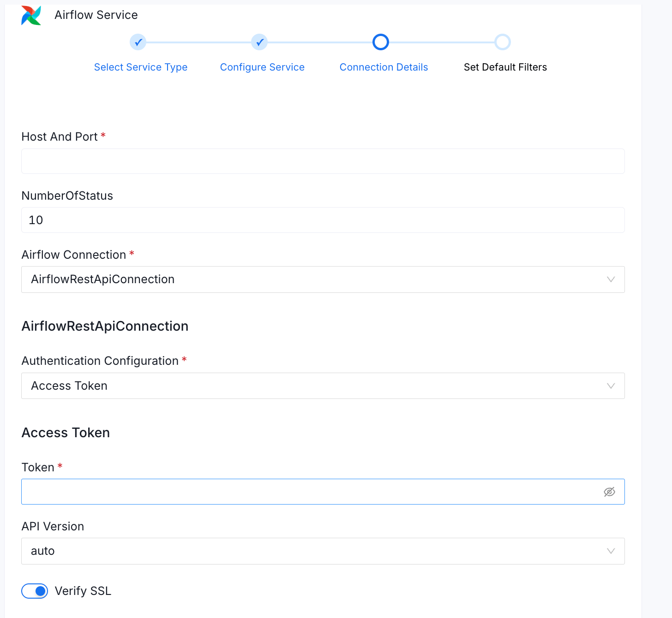Open the Airflow Connection dropdown

[323, 279]
